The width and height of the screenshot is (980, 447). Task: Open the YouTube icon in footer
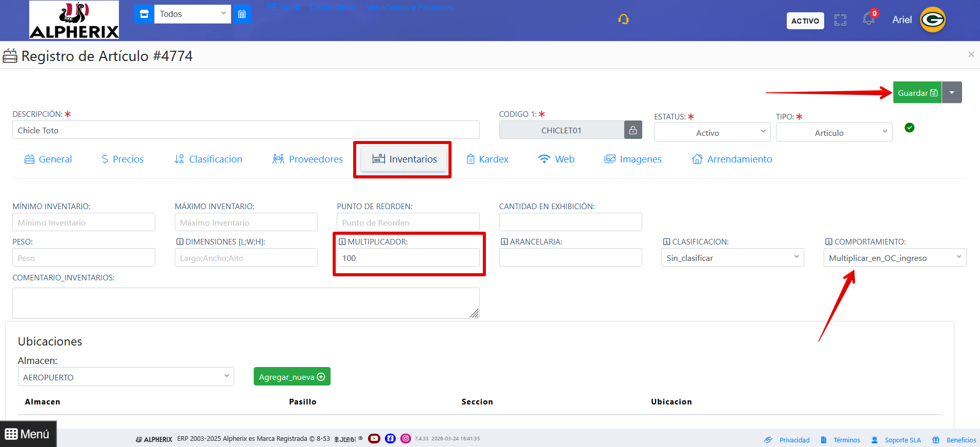(374, 438)
